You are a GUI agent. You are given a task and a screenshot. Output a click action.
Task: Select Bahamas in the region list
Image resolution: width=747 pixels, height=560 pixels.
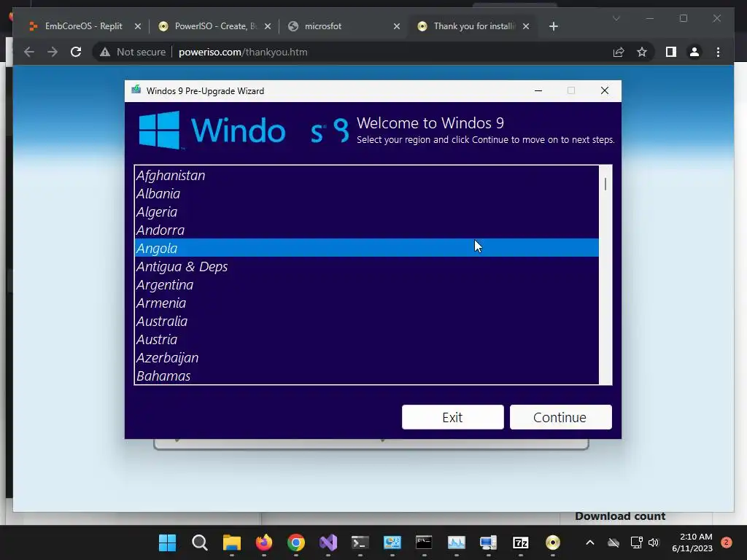[x=367, y=376]
